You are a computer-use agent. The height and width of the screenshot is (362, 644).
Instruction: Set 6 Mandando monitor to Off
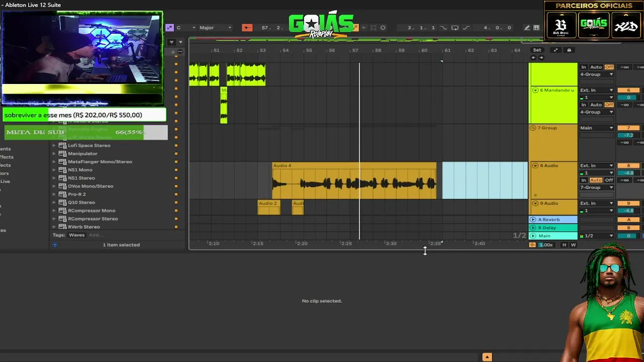click(x=609, y=105)
